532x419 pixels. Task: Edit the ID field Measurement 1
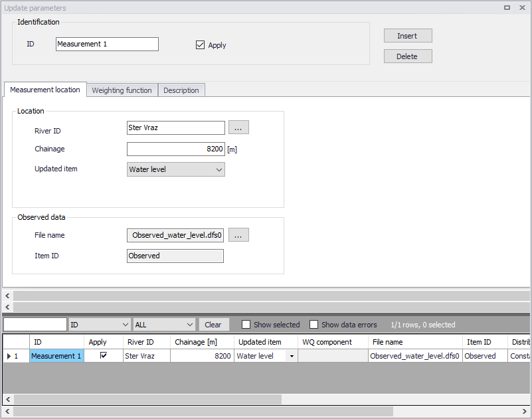click(x=107, y=44)
